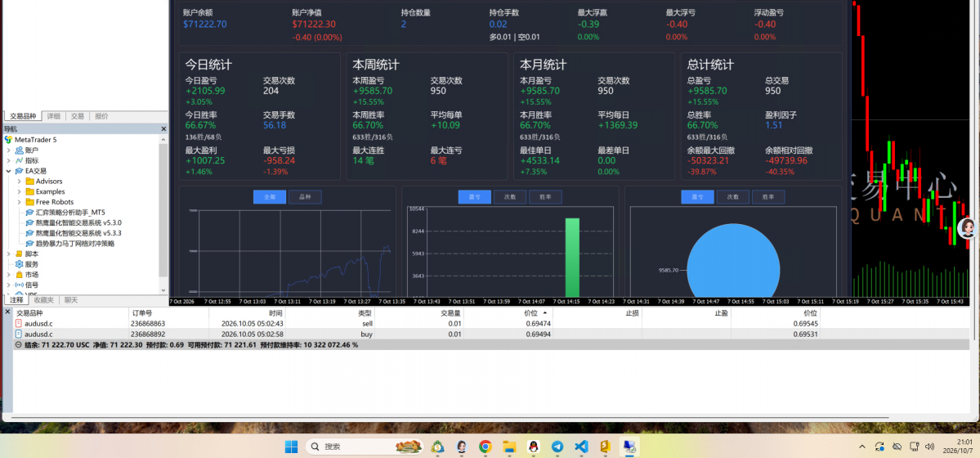
Task: Click the 熬鹰量化智能交易系统 v5.3.0 expert icon
Action: [29, 222]
